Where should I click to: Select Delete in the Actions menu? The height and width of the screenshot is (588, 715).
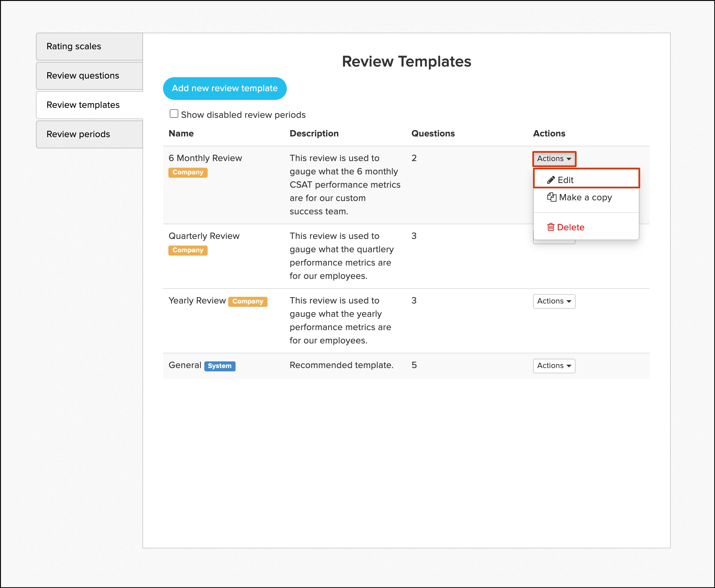[x=571, y=227]
